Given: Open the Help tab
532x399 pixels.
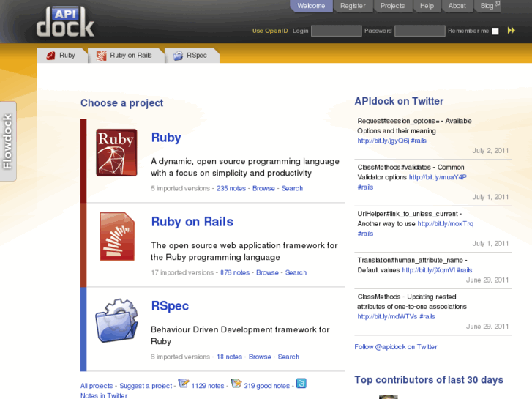Looking at the screenshot, I should pyautogui.click(x=427, y=6).
